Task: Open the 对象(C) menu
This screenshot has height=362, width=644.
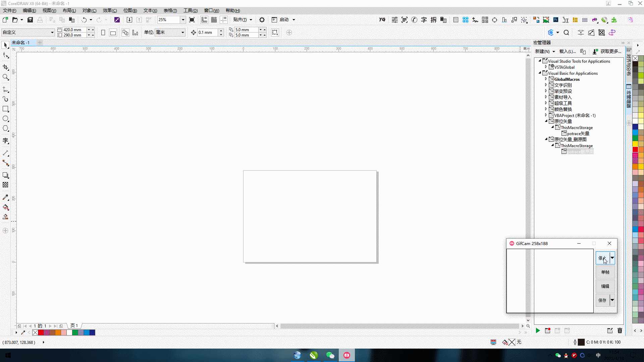Action: 89,10
